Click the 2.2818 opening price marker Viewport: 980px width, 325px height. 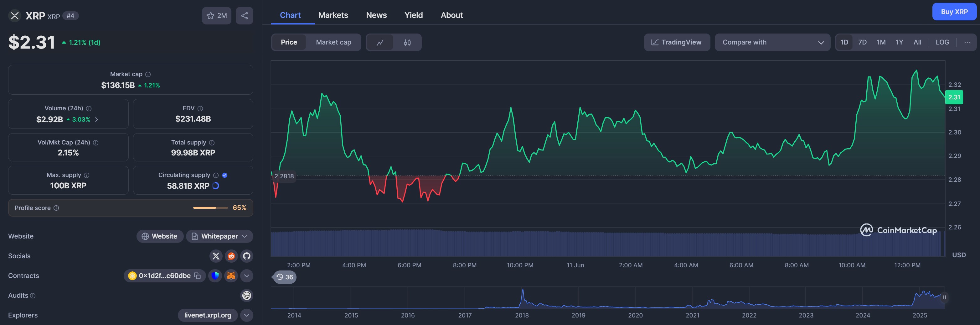pos(284,176)
